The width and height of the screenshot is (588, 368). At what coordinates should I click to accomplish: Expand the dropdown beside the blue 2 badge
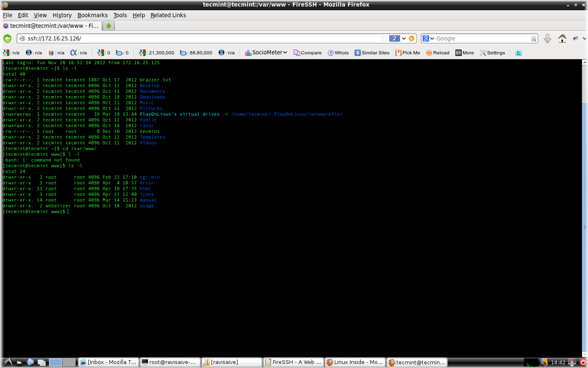pos(404,38)
